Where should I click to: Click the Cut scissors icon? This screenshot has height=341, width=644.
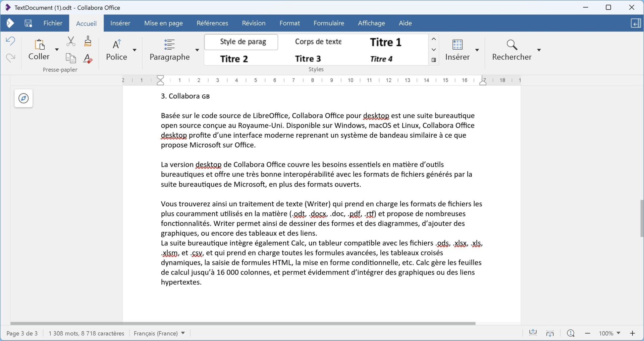71,41
